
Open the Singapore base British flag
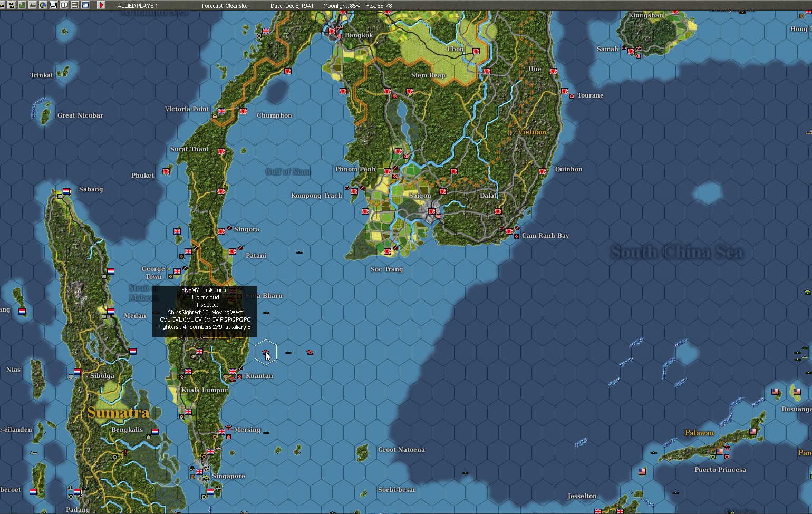point(199,472)
